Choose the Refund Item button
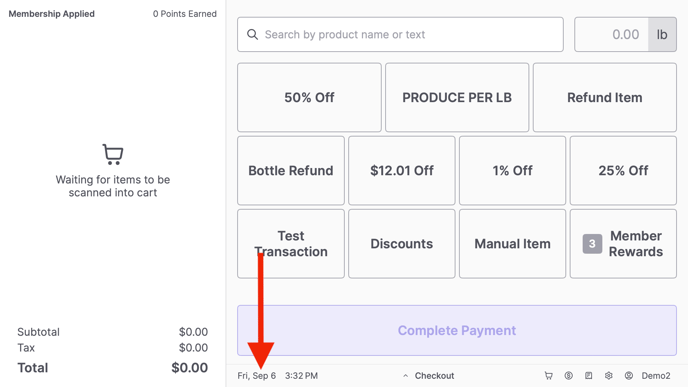The image size is (688, 387). point(605,97)
